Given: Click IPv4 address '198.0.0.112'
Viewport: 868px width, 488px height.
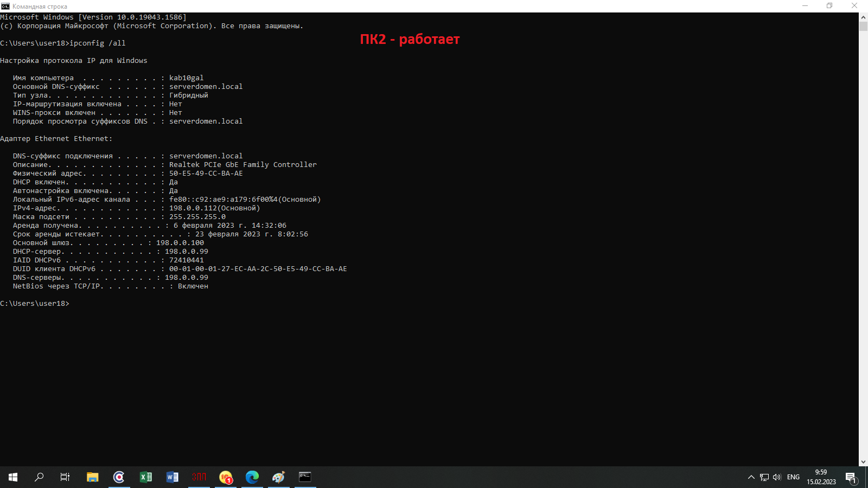Looking at the screenshot, I should click(x=193, y=208).
